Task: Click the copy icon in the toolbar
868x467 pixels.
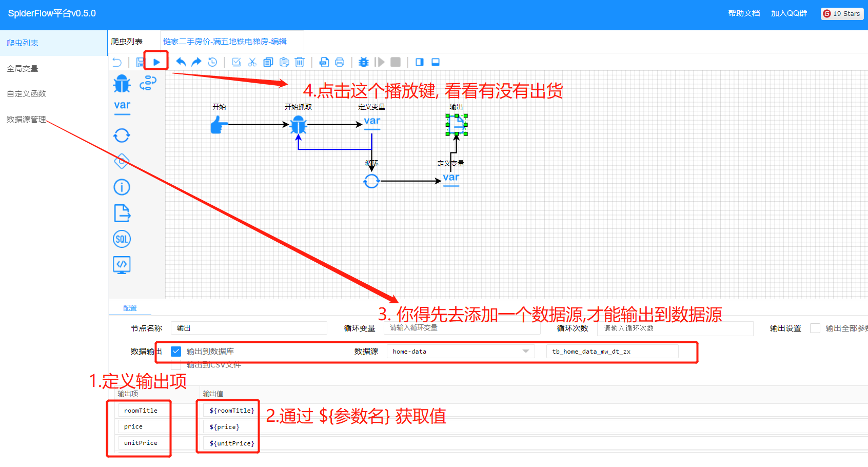Action: (268, 62)
